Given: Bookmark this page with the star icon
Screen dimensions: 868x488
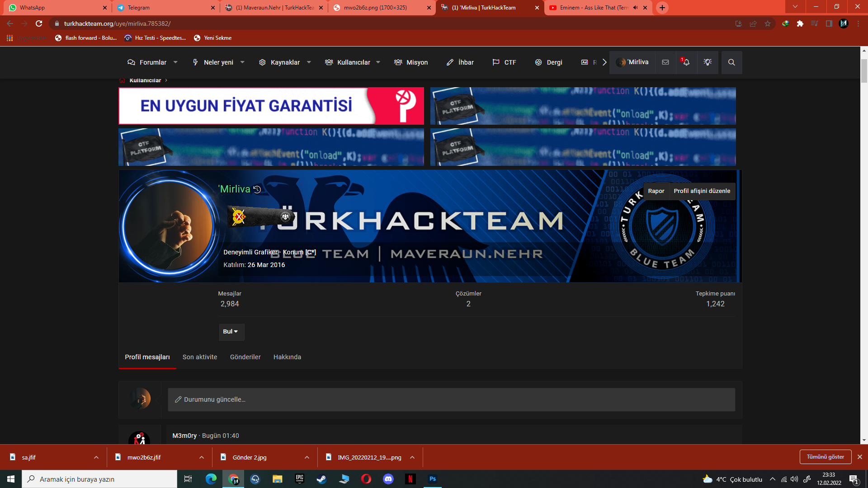Looking at the screenshot, I should coord(768,23).
